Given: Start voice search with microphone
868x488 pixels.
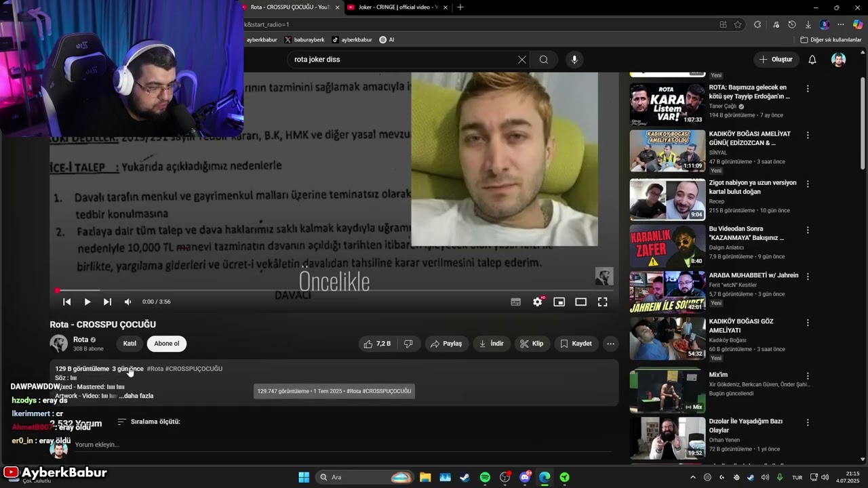Looking at the screenshot, I should (x=574, y=60).
